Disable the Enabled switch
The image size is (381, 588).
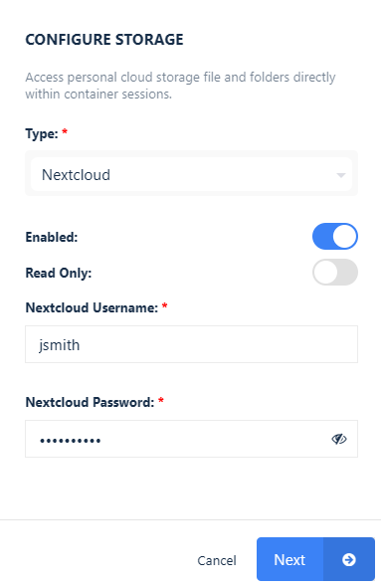335,237
